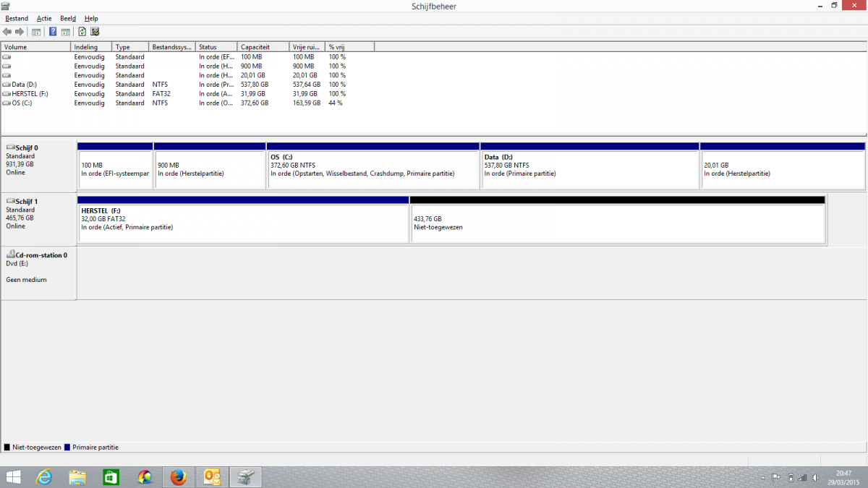Select the 100 MB EFI-systeempartitie block
The image size is (868, 488).
[115, 166]
